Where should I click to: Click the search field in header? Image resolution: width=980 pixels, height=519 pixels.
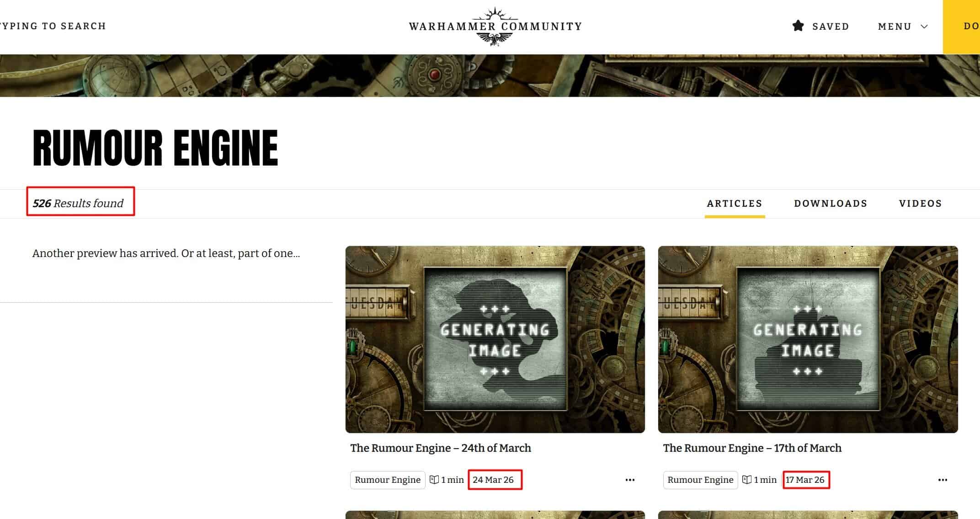tap(53, 26)
